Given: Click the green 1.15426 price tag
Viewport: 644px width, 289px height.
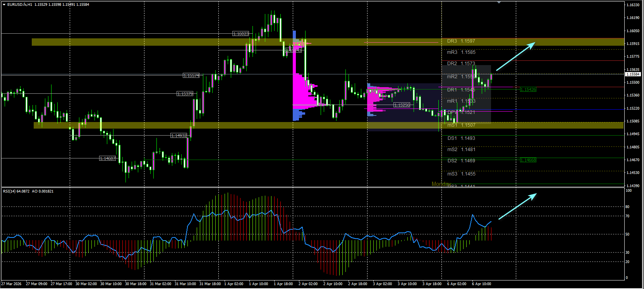Looking at the screenshot, I should (x=528, y=89).
